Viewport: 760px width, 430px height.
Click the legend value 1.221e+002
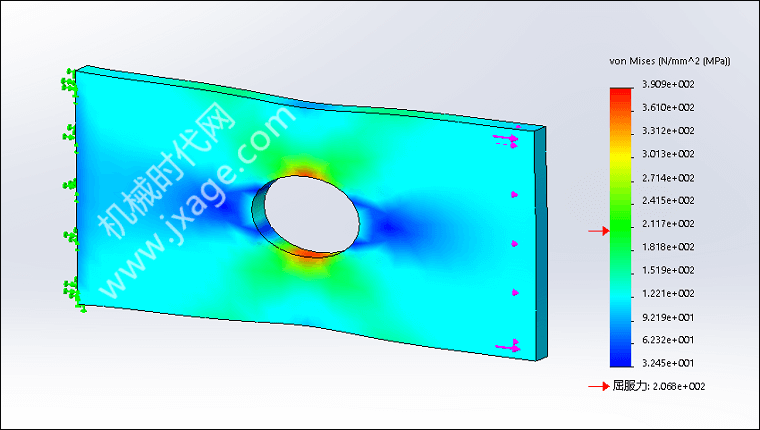click(668, 293)
